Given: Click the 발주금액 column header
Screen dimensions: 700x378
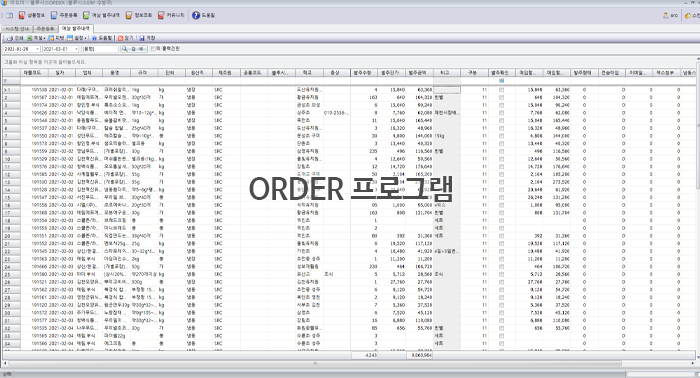Looking at the screenshot, I should click(418, 72).
